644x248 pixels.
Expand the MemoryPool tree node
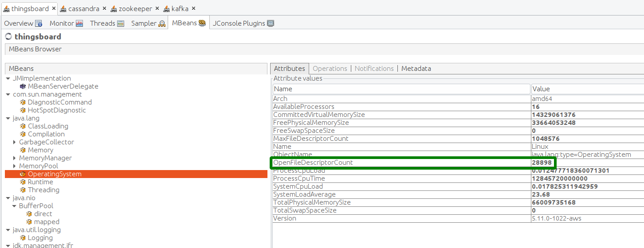[15, 166]
